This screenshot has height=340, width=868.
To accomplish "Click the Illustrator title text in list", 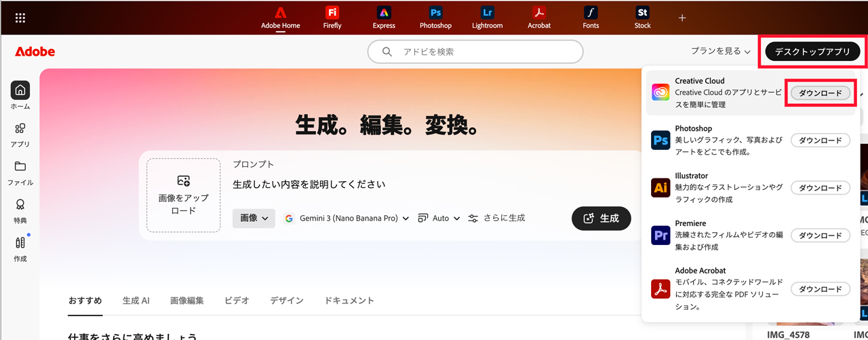I will click(x=691, y=176).
